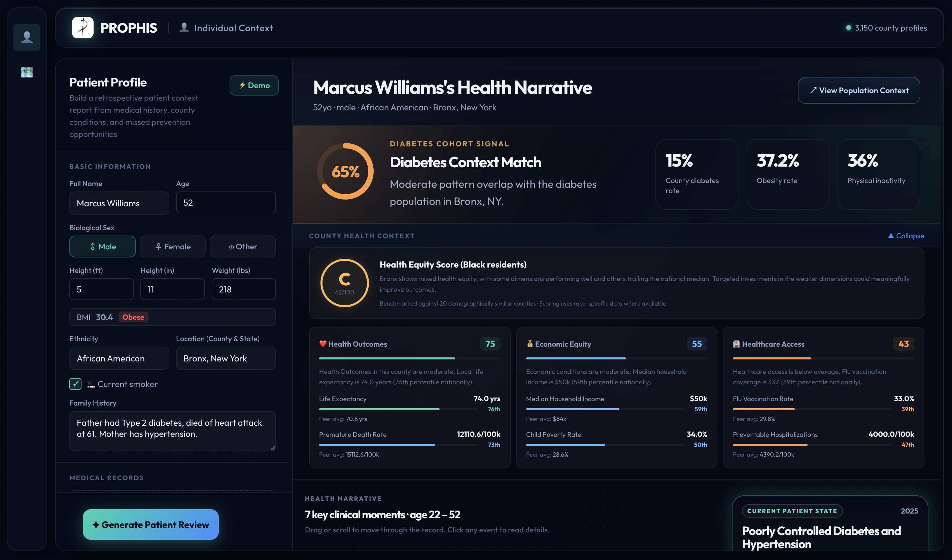Open the map view sidebar icon
Screen dimensions: 952x560
point(27,72)
